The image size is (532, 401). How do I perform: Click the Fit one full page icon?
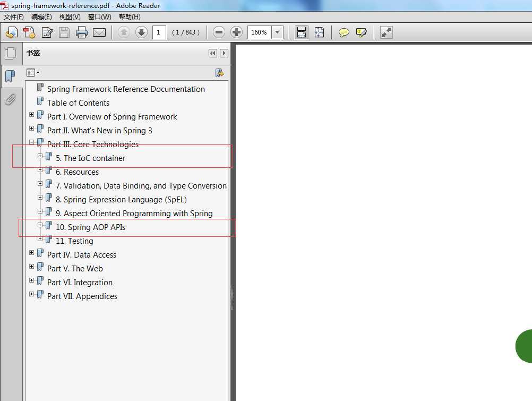[319, 32]
